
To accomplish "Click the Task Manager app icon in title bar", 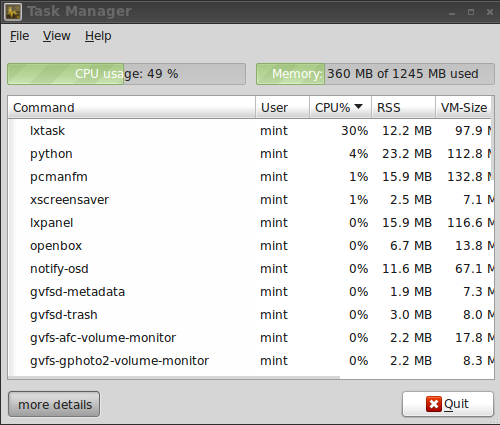I will point(13,12).
